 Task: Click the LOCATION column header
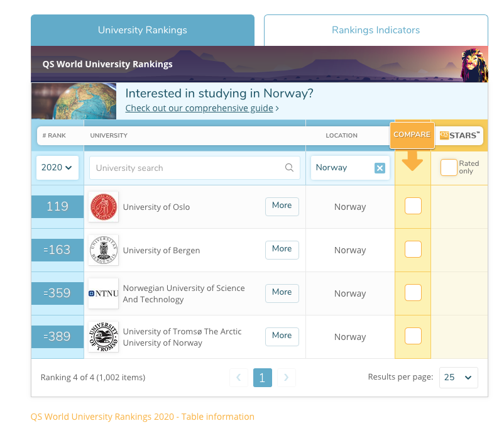(x=341, y=135)
